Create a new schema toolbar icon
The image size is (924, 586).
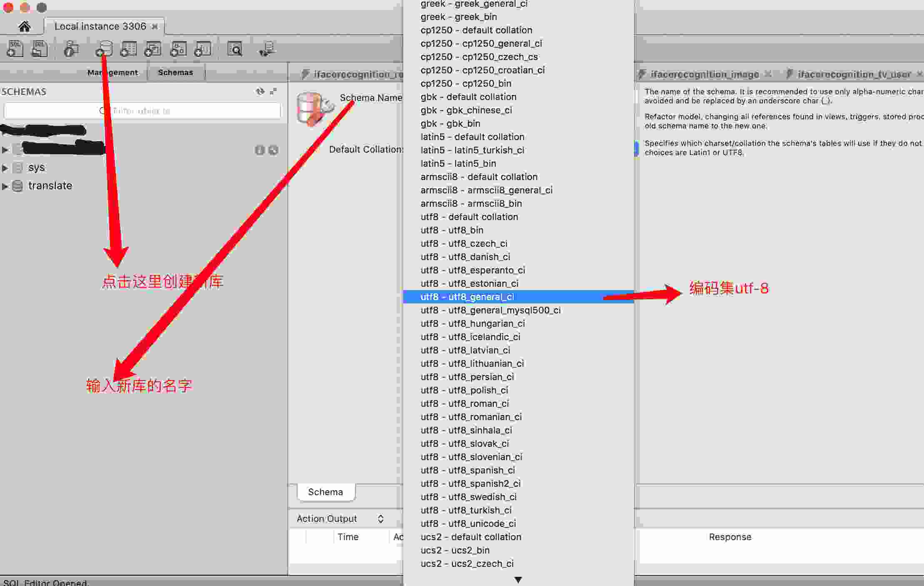pyautogui.click(x=104, y=49)
